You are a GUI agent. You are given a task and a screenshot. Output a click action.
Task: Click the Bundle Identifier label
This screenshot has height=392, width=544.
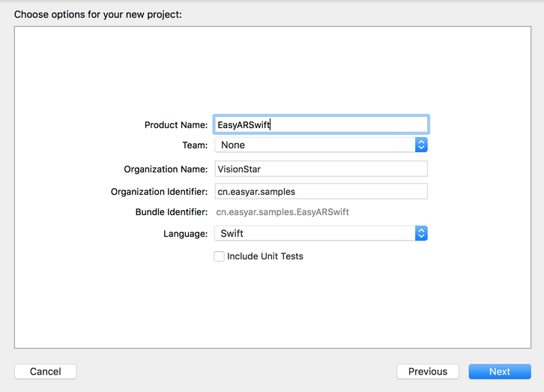pos(171,212)
